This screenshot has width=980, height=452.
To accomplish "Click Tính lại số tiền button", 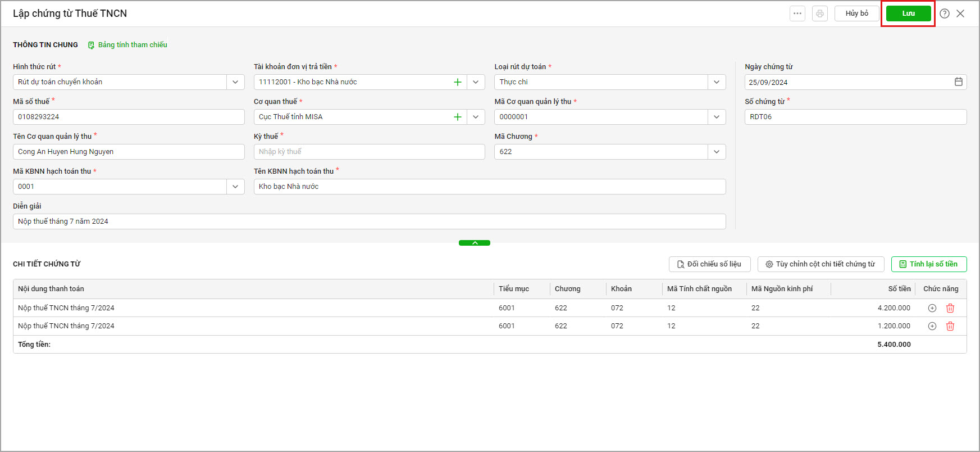I will tap(929, 264).
